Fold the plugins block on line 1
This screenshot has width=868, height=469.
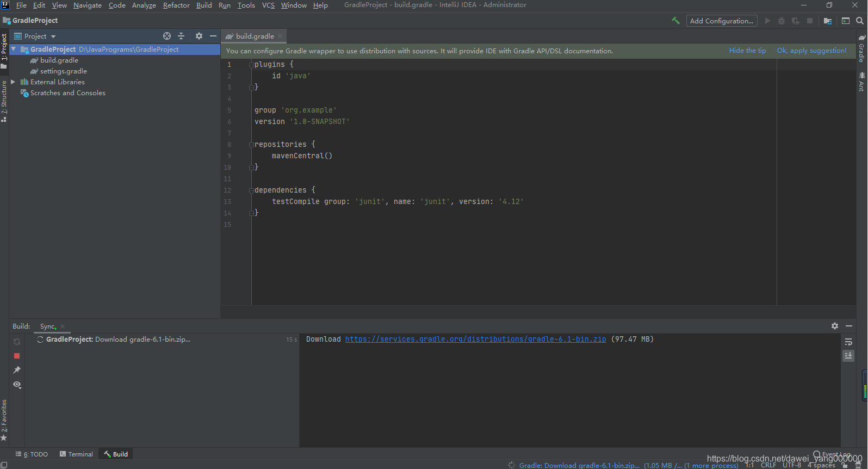pos(251,64)
